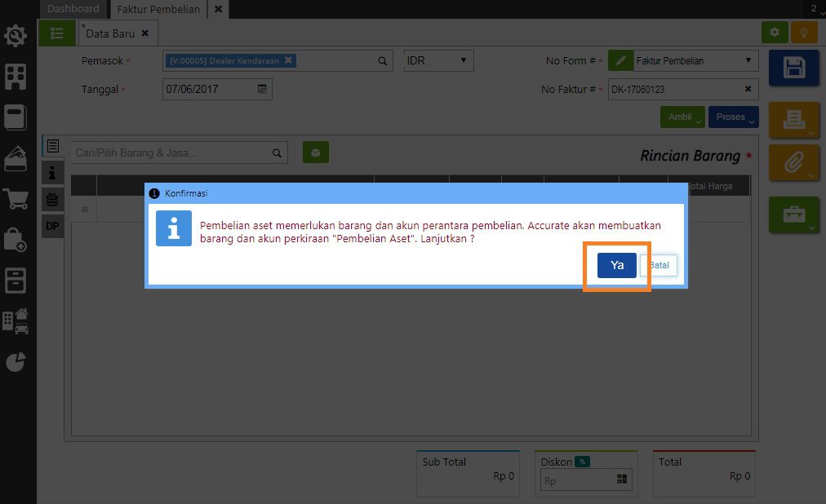Expand the IDR currency dropdown
The height and width of the screenshot is (504, 826).
click(438, 60)
